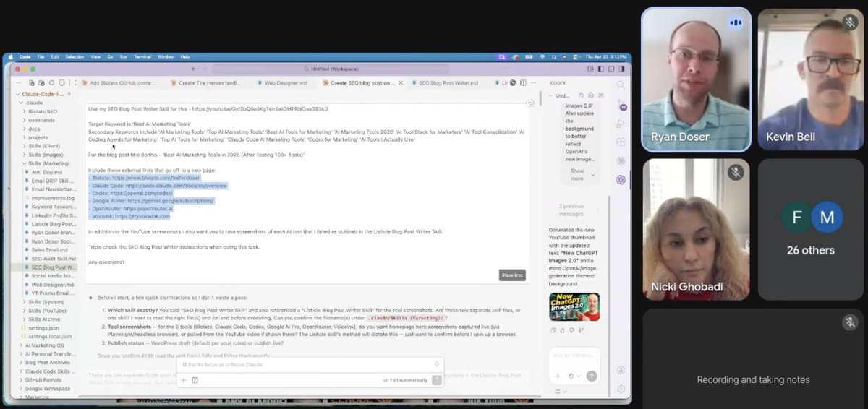The image size is (868, 409).
Task: Click the Apple menu icon
Action: click(x=11, y=56)
